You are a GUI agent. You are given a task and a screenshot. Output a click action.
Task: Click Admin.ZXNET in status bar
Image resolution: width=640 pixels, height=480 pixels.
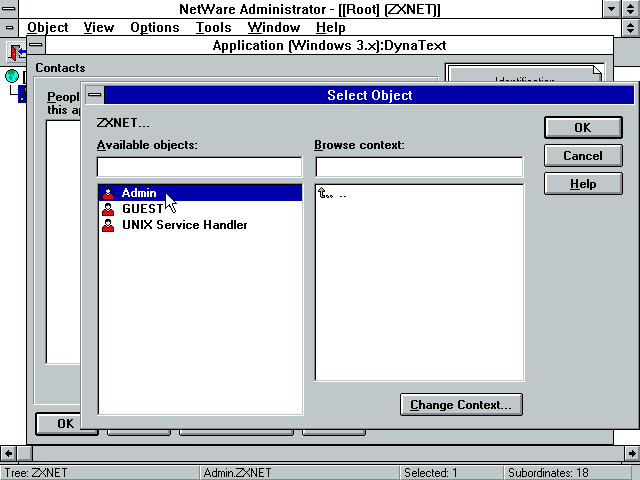pos(237,473)
